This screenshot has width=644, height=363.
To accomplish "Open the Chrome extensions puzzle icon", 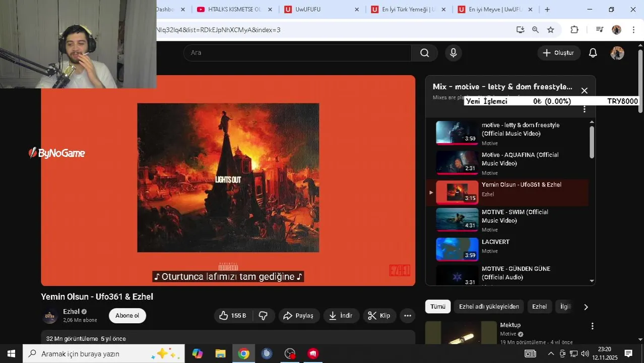I will 574,30.
